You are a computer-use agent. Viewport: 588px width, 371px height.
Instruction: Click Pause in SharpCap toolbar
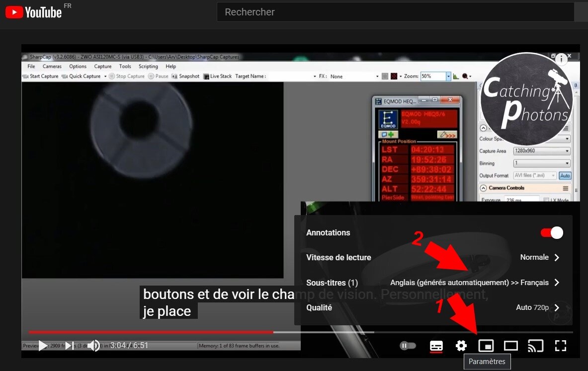tap(158, 76)
